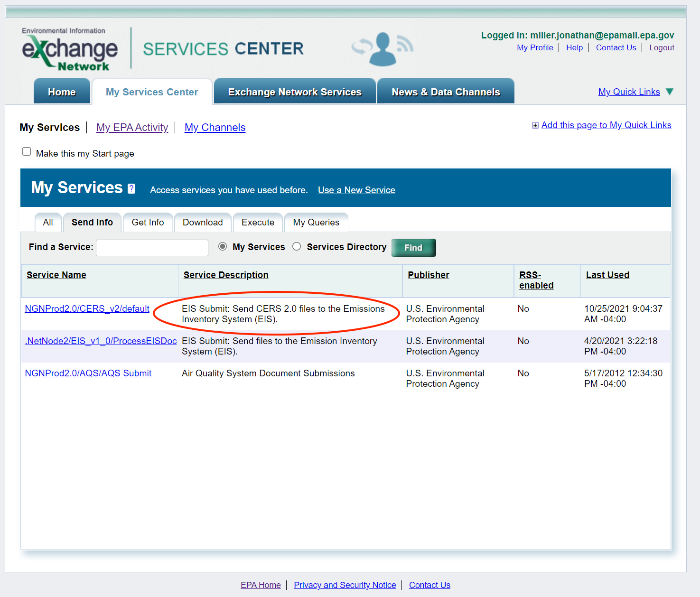Viewport: 700px width, 597px height.
Task: Click the 5/17/2012 12:34:30 last used date
Action: click(x=623, y=378)
